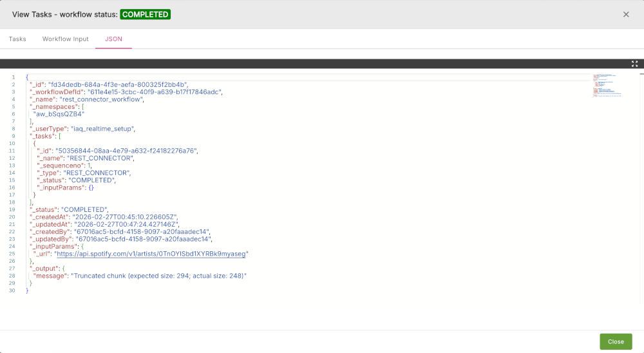Click line number 9 beside _tasks
Screen dimensions: 644x353
click(x=14, y=136)
